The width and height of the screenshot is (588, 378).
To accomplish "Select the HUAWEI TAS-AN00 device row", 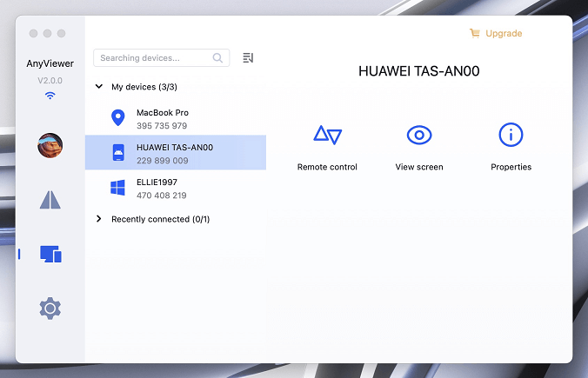I will coord(176,152).
